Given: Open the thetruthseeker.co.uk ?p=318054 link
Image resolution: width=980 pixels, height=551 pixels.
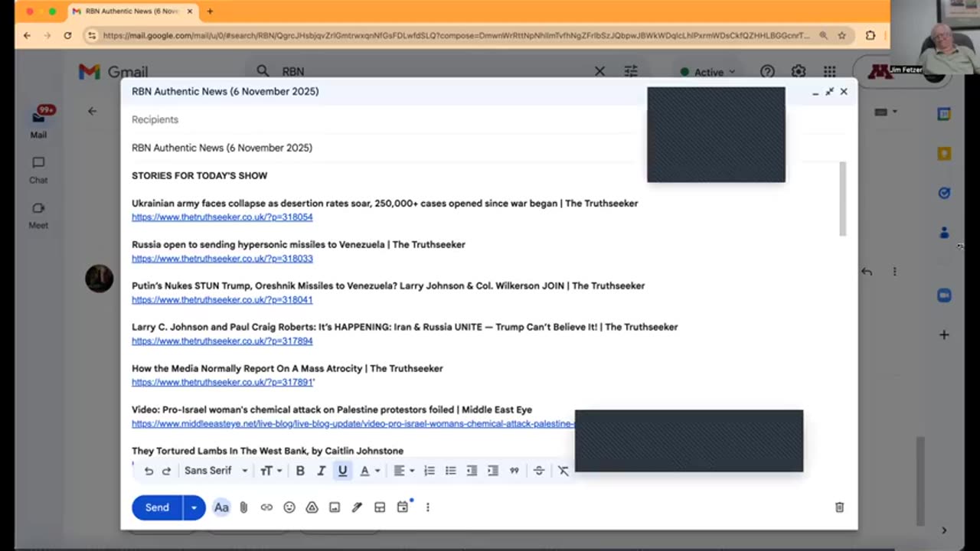Looking at the screenshot, I should point(222,217).
